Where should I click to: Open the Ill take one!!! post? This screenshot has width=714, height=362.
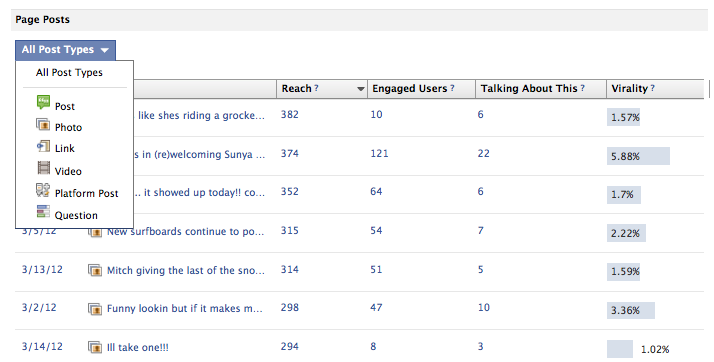pos(138,347)
